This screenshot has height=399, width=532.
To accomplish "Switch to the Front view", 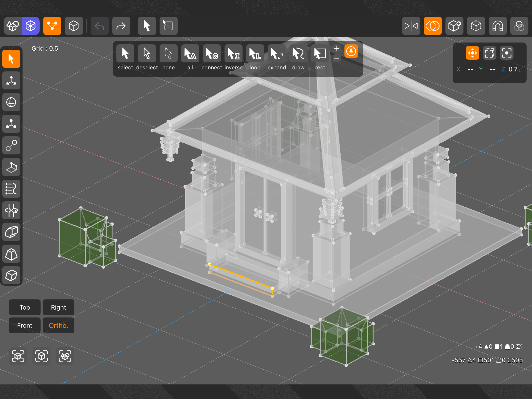I will [x=25, y=325].
